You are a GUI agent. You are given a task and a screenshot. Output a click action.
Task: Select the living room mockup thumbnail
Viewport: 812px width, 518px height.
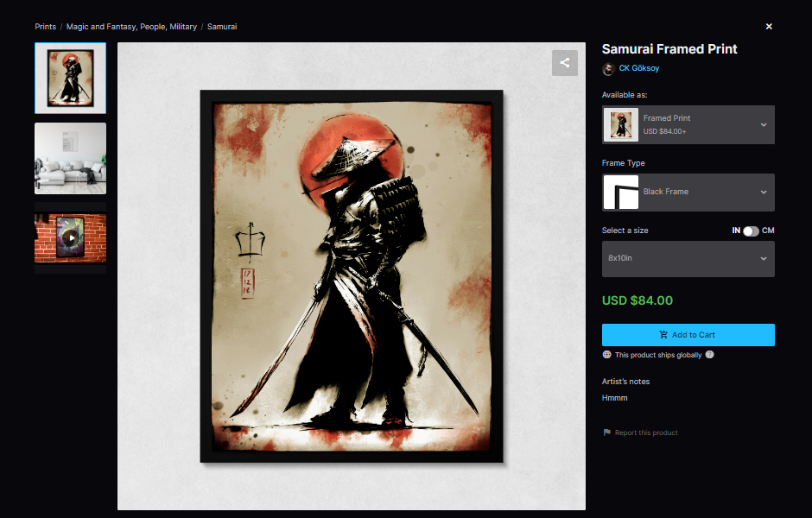tap(71, 158)
